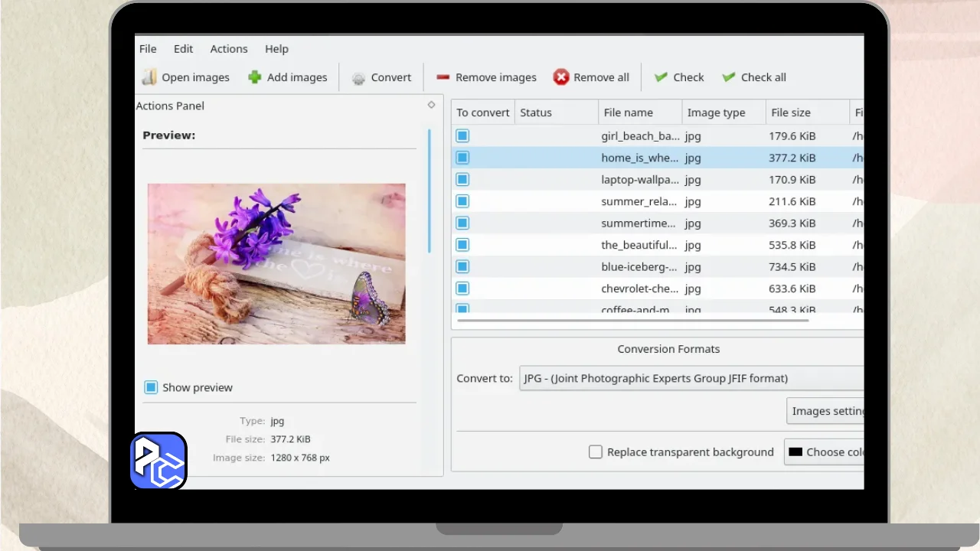
Task: Open the Actions menu
Action: tap(229, 49)
